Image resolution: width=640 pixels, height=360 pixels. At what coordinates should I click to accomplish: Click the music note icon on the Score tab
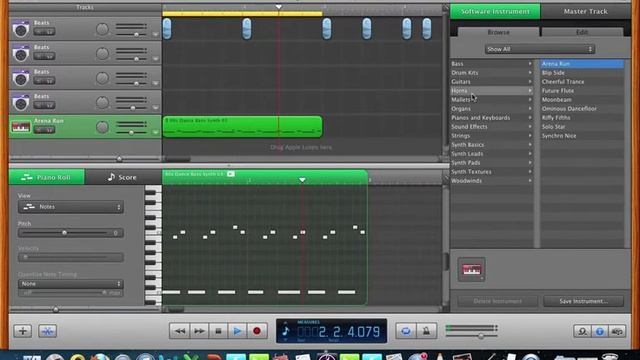pos(111,177)
